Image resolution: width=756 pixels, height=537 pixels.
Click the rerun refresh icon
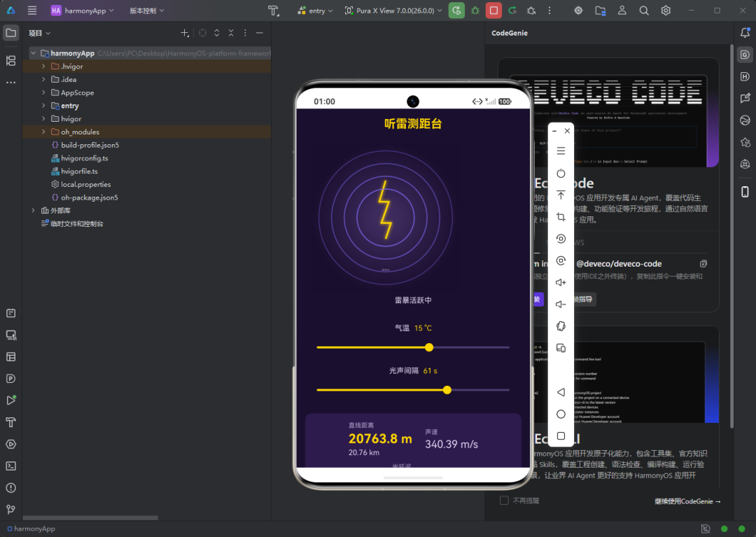(x=512, y=10)
